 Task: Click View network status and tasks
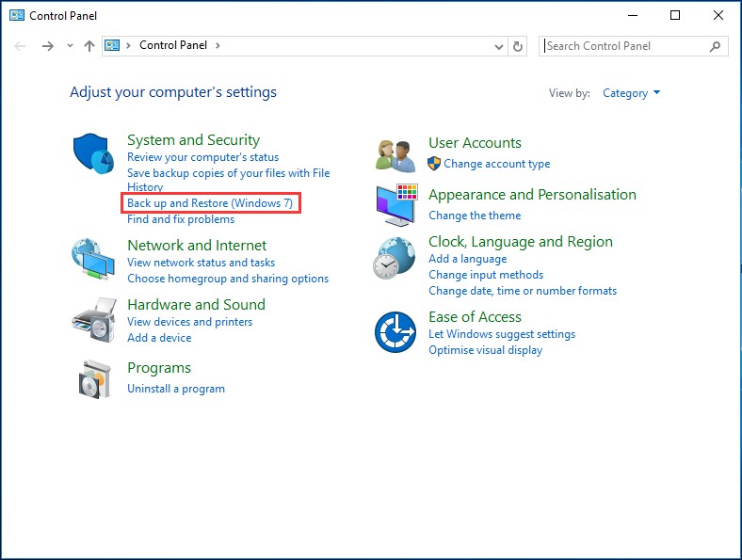click(x=201, y=263)
